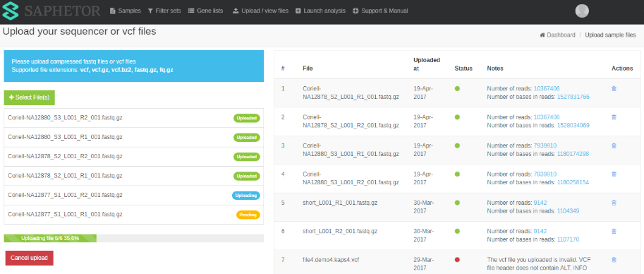Click reads count 7939910 in row 3
Image resolution: width=644 pixels, height=274 pixels.
[545, 145]
